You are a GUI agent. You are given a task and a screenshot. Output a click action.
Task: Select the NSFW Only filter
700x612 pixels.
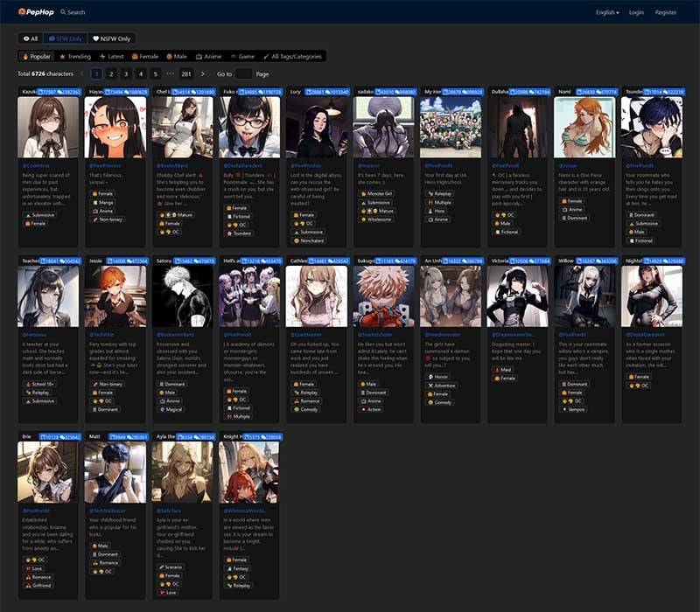pos(111,38)
